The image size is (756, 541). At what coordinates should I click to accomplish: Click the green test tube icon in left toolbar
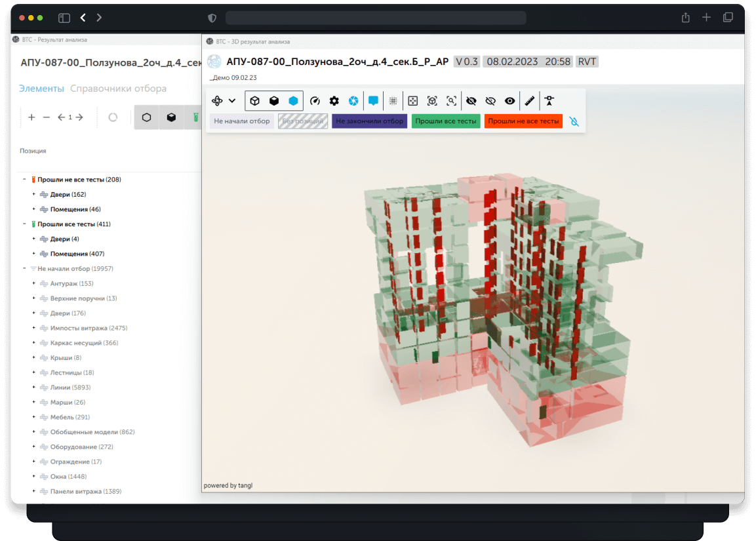point(195,117)
